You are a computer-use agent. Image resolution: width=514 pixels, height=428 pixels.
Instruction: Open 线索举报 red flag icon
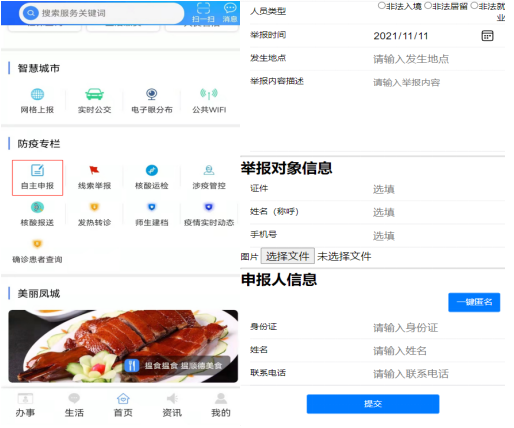94,177
